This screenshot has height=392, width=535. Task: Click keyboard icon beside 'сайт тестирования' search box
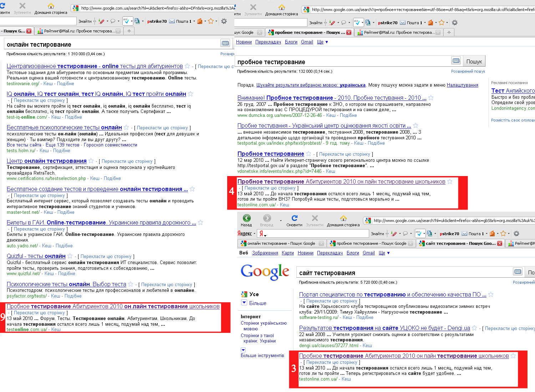point(518,272)
